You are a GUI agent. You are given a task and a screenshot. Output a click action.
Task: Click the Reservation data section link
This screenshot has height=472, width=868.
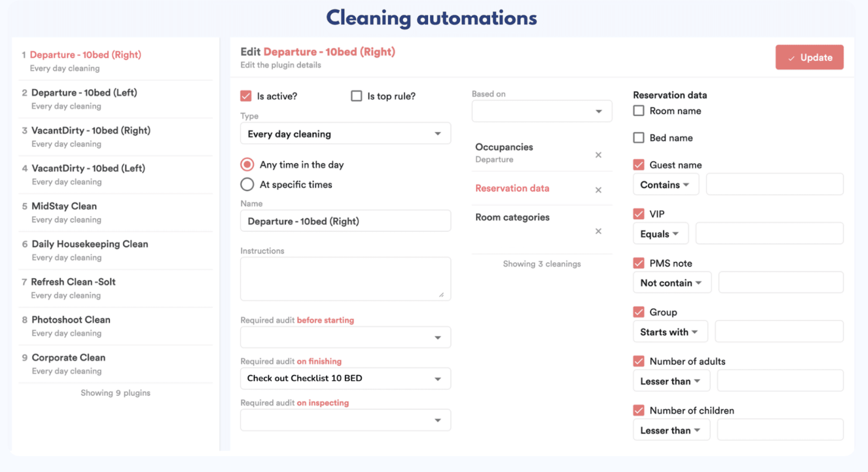pos(512,188)
